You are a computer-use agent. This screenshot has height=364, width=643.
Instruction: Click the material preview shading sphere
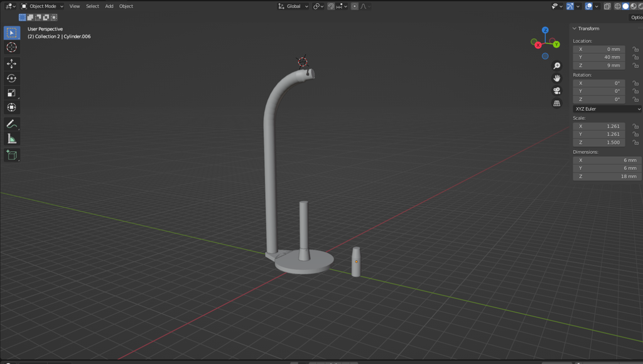[x=634, y=6]
